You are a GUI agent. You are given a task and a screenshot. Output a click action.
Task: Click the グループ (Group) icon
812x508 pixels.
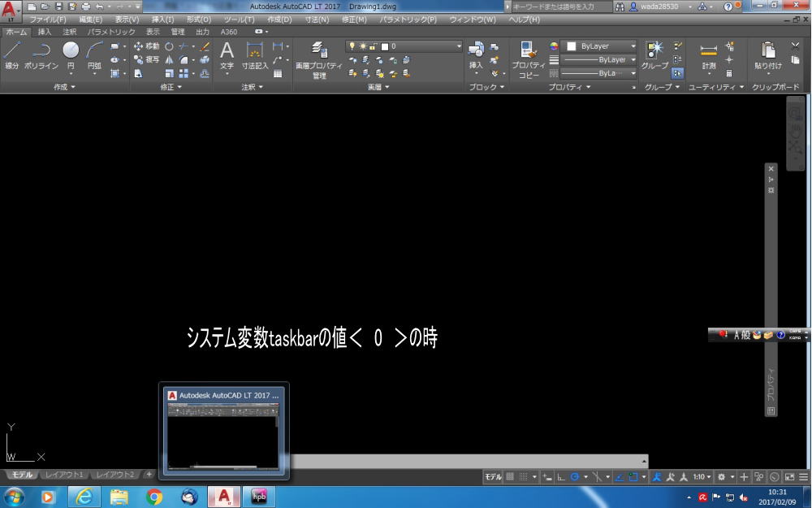pos(654,55)
